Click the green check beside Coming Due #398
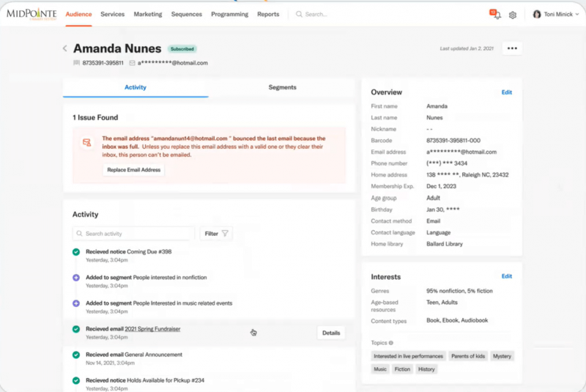586x392 pixels. (x=76, y=252)
